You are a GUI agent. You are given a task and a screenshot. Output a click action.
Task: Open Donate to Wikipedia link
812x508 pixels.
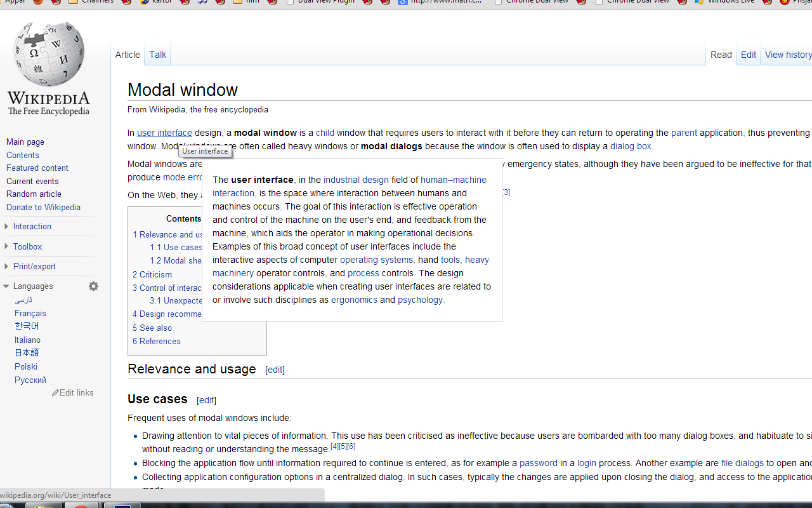tap(43, 208)
